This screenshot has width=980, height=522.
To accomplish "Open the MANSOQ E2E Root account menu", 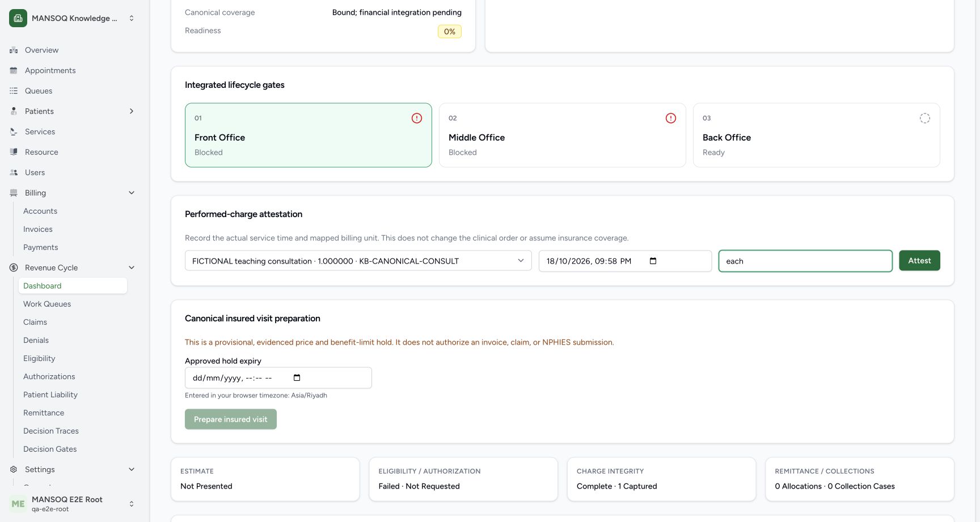I will coord(73,504).
